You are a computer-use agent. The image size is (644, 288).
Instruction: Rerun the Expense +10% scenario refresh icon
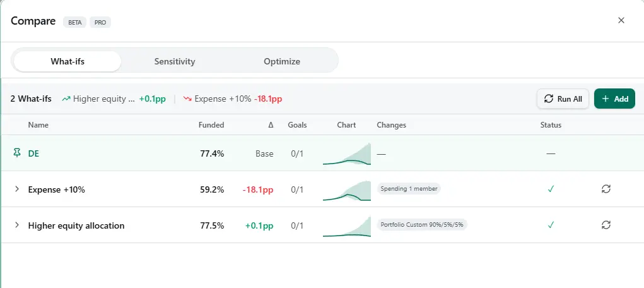click(x=606, y=189)
